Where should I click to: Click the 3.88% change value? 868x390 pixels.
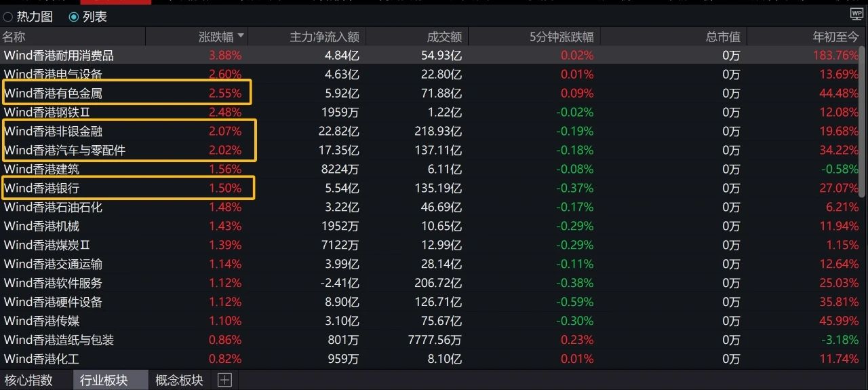(x=225, y=56)
